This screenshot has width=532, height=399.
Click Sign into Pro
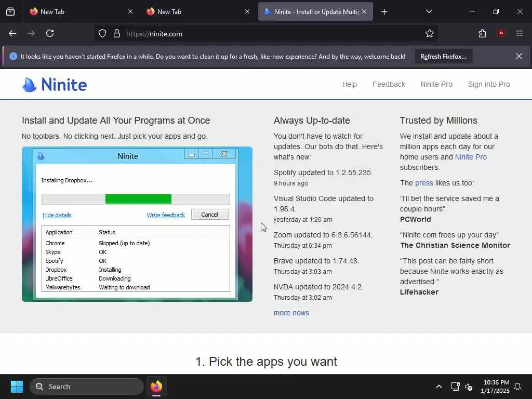[x=489, y=84]
